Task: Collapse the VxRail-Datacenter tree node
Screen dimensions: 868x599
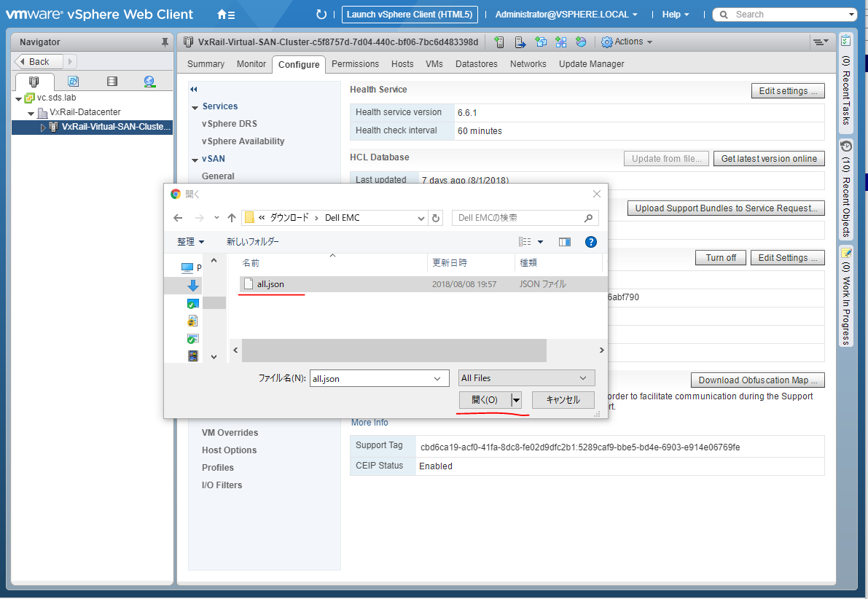Action: pos(31,113)
